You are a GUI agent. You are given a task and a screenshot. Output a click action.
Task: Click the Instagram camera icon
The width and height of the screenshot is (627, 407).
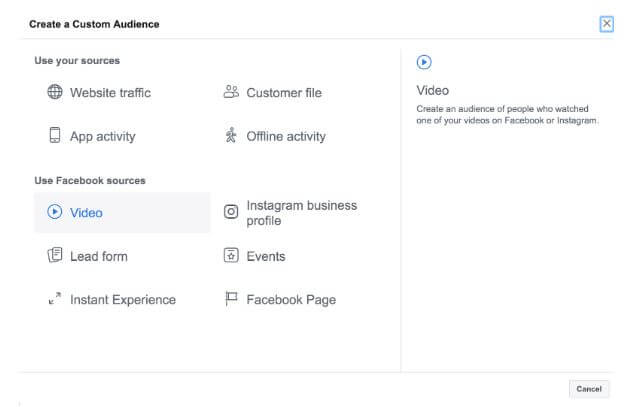tap(231, 211)
